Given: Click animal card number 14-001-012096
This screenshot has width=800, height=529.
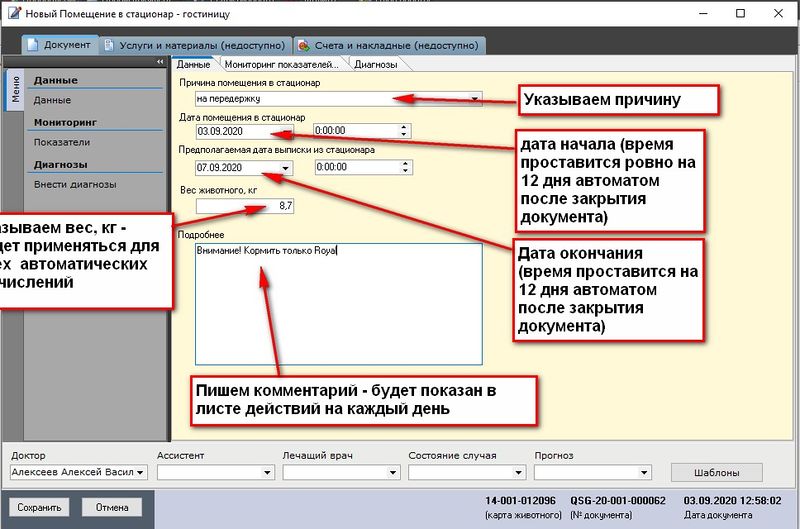Looking at the screenshot, I should (x=520, y=501).
